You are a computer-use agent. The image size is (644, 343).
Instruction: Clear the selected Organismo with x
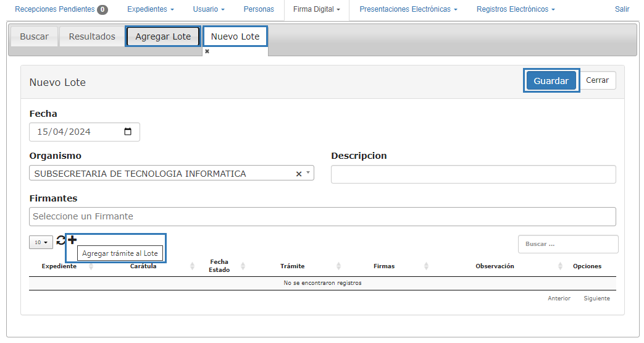click(x=299, y=174)
